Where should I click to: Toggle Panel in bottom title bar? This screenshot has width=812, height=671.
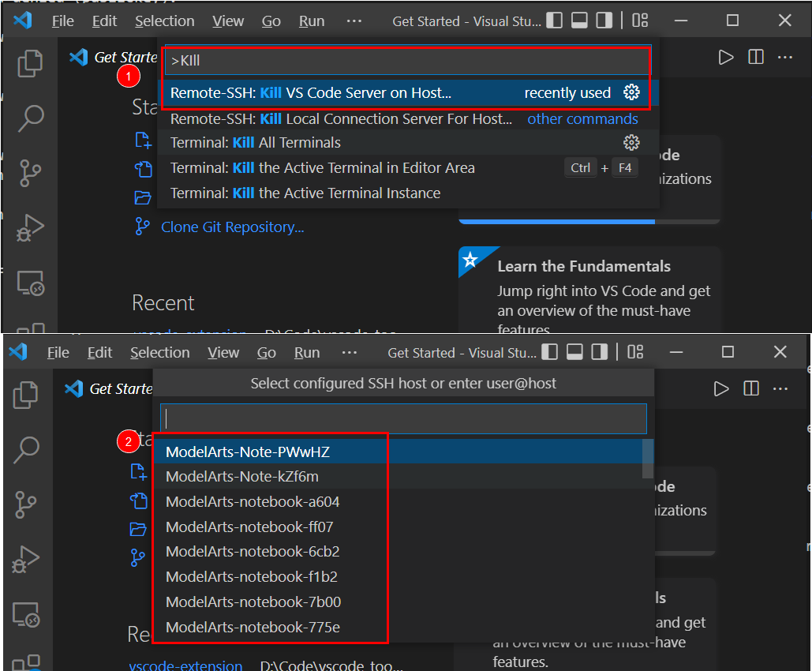574,352
